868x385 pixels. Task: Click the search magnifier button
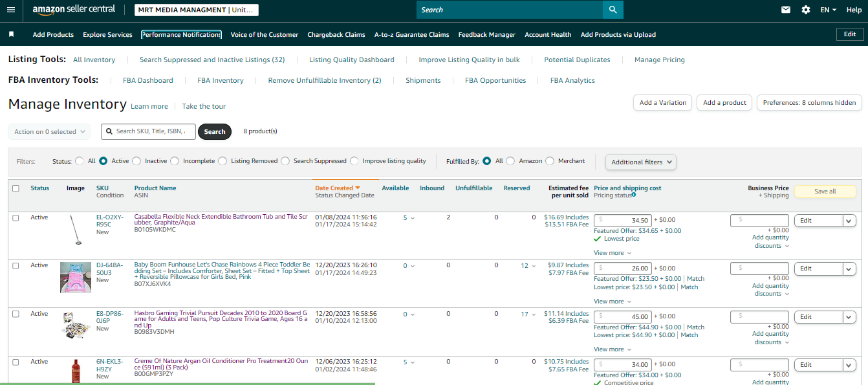[613, 10]
